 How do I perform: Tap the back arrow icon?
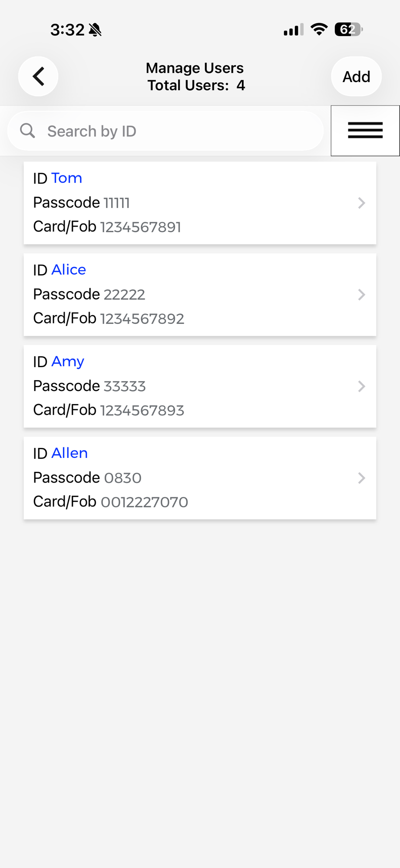(38, 76)
